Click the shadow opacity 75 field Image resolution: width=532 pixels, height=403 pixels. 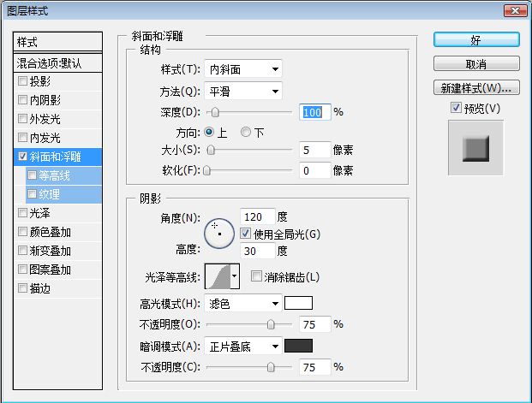(x=315, y=367)
